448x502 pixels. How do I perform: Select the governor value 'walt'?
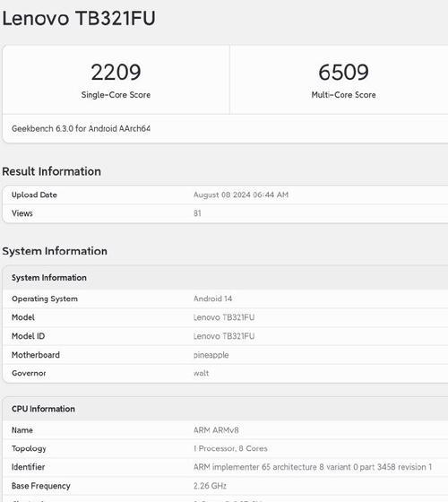point(202,373)
